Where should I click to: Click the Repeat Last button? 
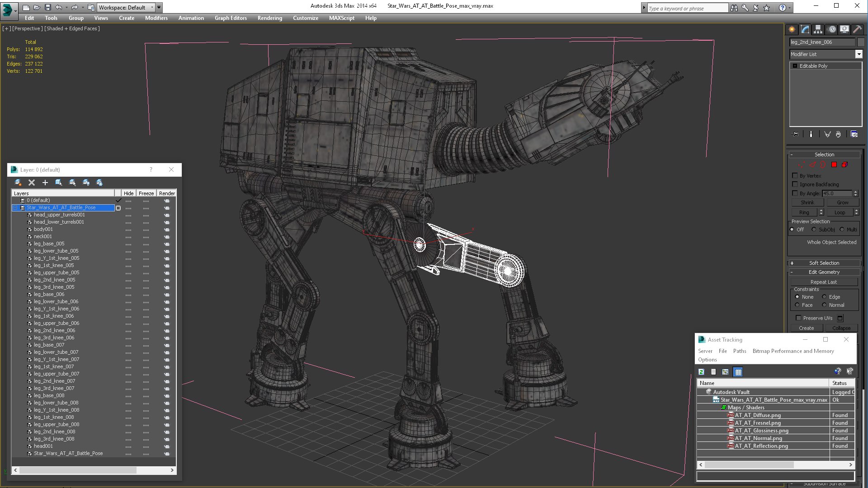(824, 282)
